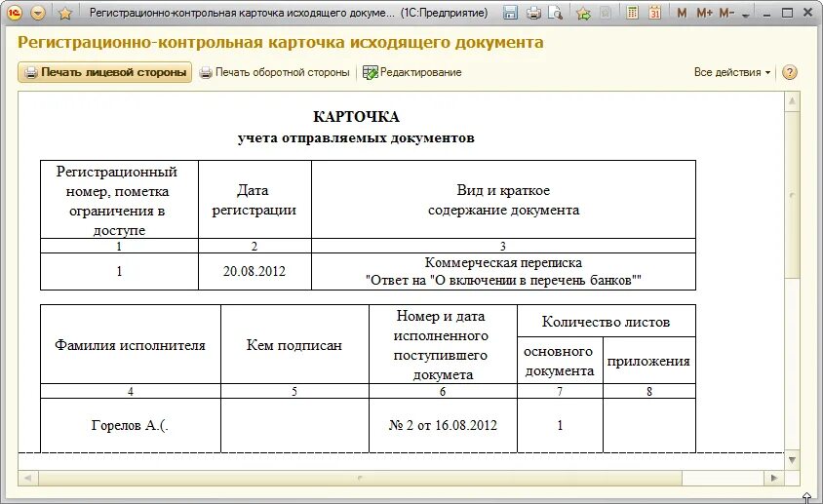
Task: Click the Favorites star icon in the title bar
Action: pos(65,13)
